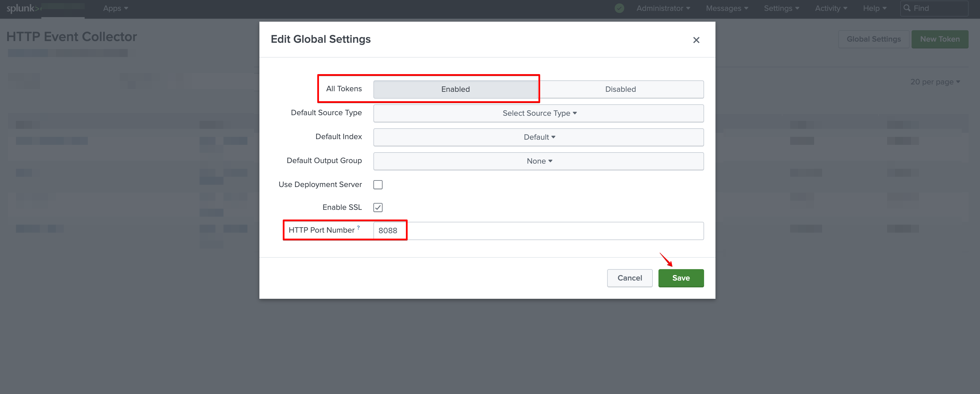Open the Administrator menu

[663, 8]
